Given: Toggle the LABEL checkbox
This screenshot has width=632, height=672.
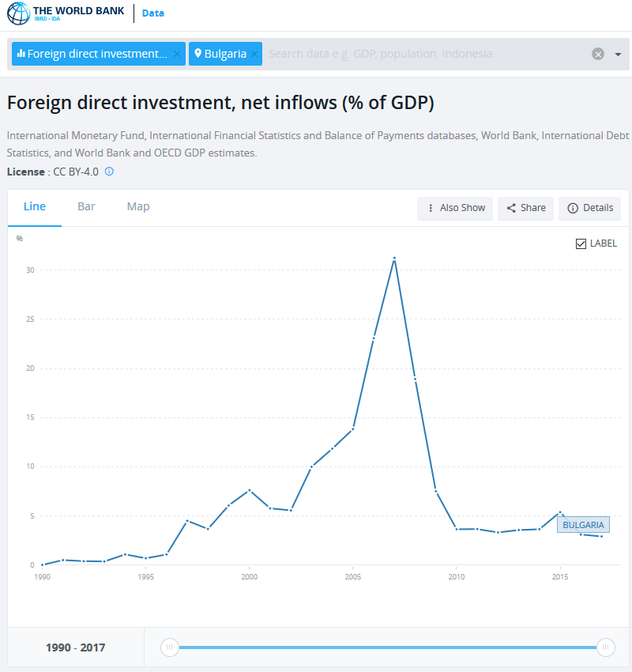Looking at the screenshot, I should 581,244.
